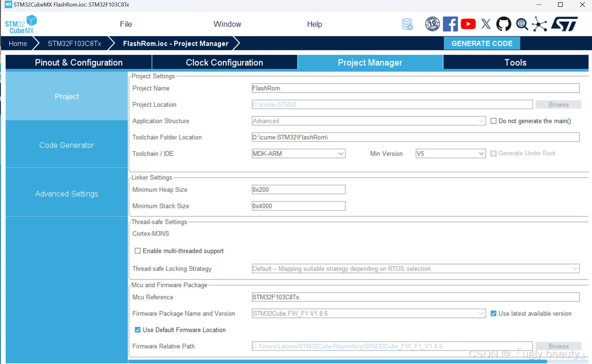Click the Toolchain Folder Location field

(415, 137)
